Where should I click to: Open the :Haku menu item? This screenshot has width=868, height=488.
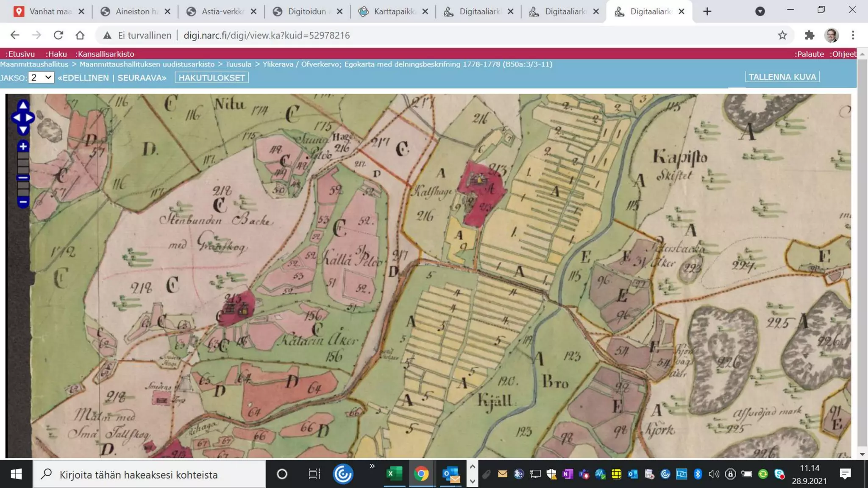pos(56,54)
